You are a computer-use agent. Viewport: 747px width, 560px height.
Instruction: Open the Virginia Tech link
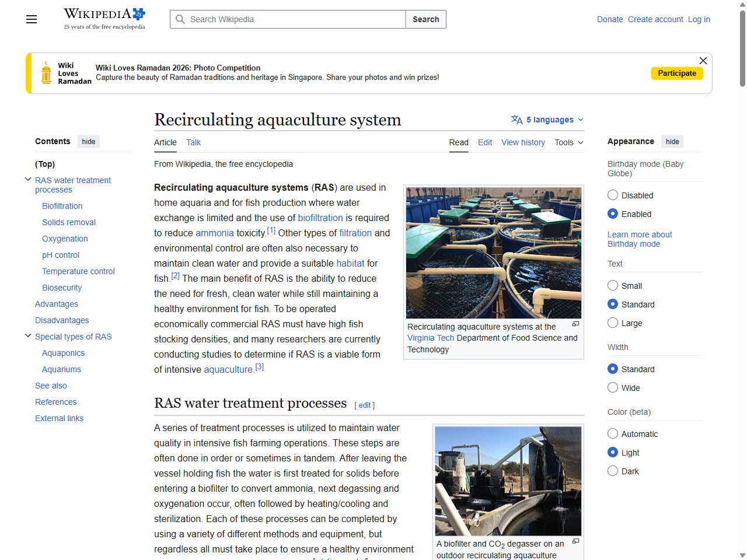(431, 338)
